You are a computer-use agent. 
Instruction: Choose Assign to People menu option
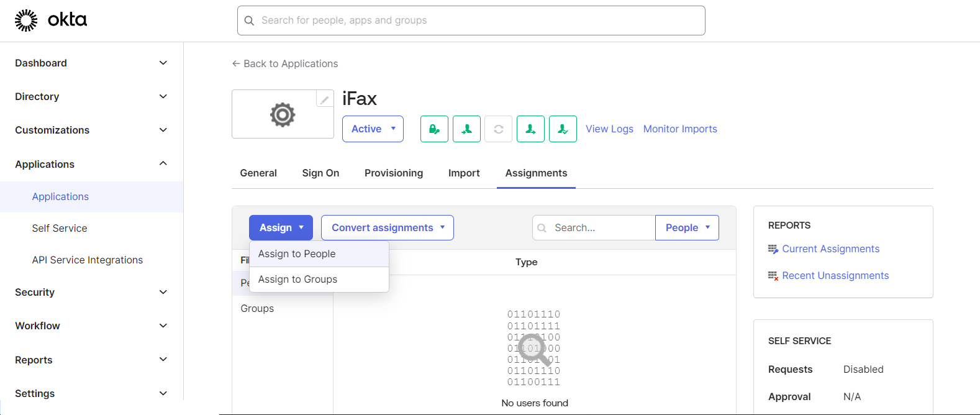coord(319,254)
